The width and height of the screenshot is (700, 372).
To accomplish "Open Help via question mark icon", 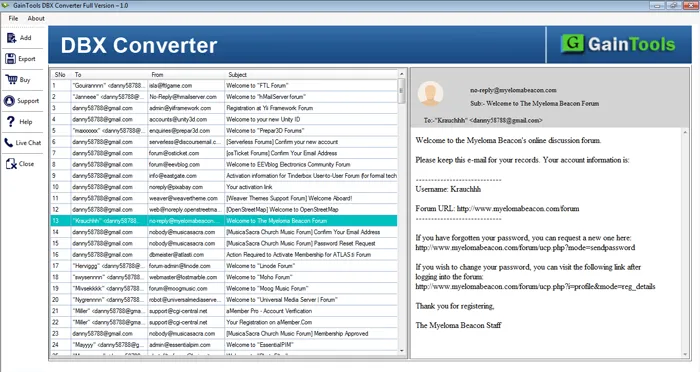I will 11,121.
